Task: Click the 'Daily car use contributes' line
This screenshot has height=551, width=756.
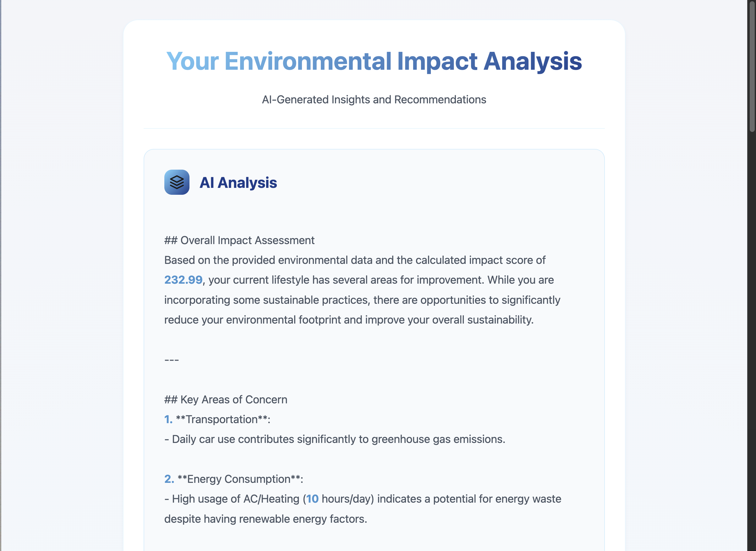Action: click(x=335, y=439)
